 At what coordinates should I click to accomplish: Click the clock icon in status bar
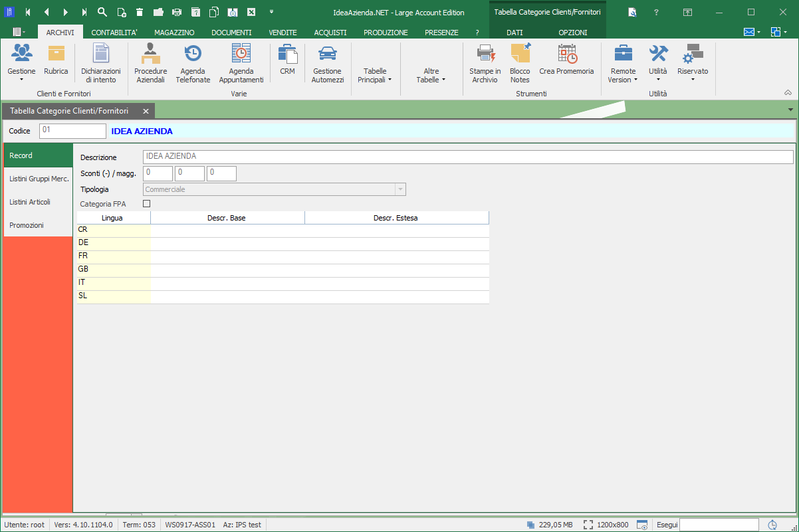772,525
